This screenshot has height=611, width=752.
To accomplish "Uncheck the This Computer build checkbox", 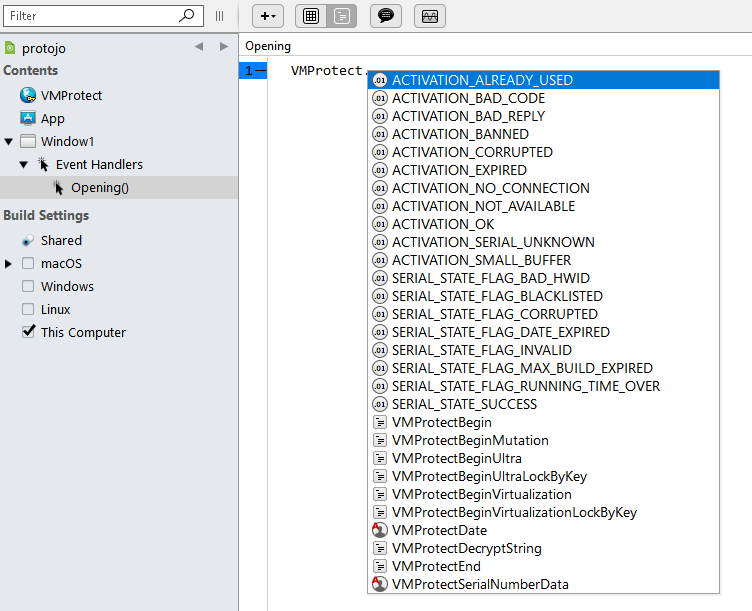I will tap(28, 331).
